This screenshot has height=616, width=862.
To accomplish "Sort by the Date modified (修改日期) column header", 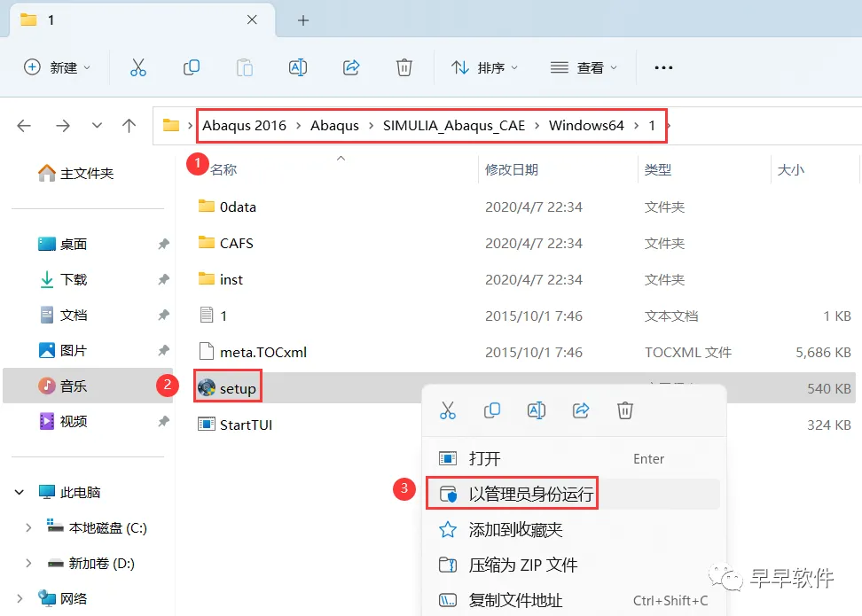I will [x=512, y=169].
